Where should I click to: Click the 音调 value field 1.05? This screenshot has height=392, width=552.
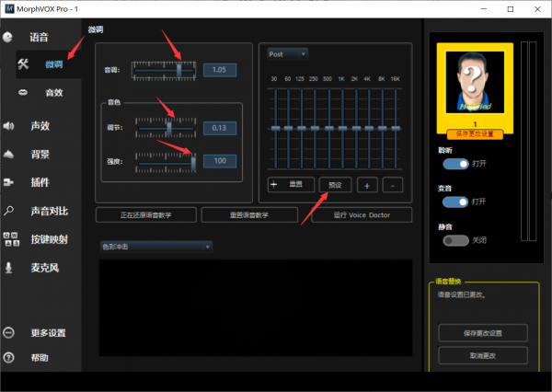point(220,70)
